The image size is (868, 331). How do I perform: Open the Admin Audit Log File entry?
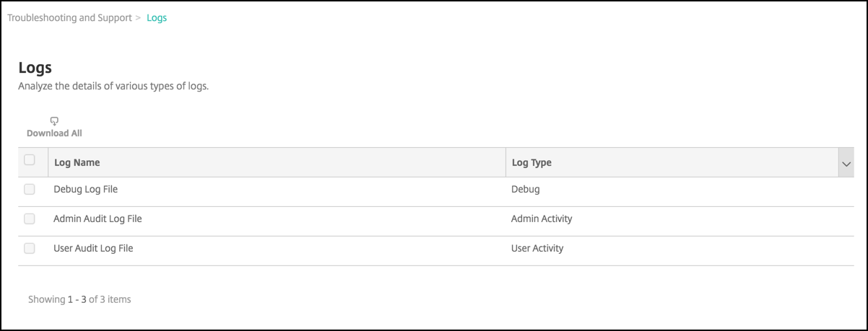click(x=97, y=219)
